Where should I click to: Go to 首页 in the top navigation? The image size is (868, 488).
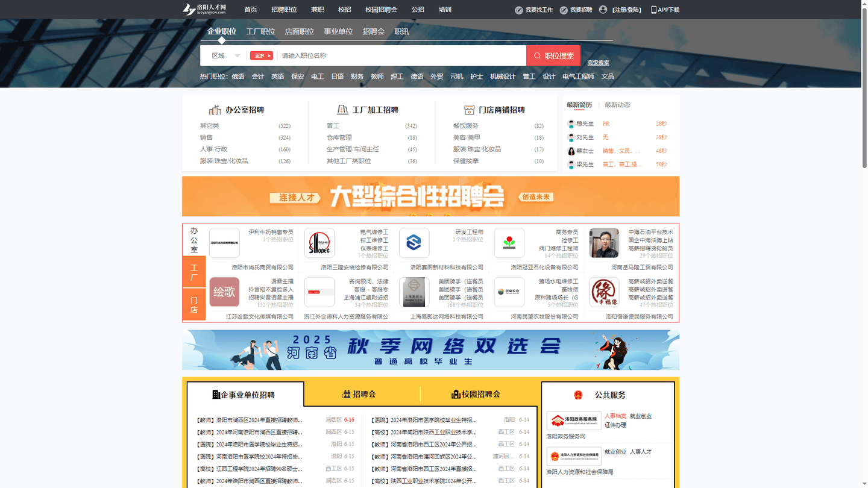pyautogui.click(x=251, y=10)
